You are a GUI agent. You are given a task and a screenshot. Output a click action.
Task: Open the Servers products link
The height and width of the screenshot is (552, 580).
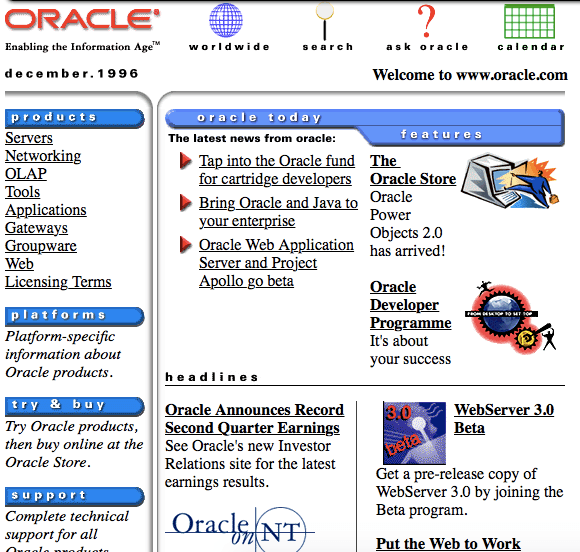coord(29,138)
